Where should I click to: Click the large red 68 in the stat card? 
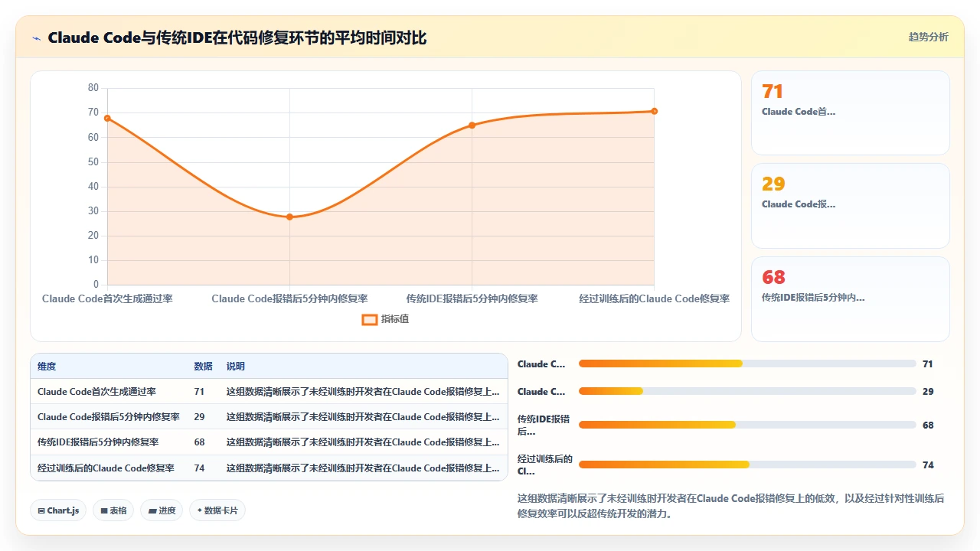773,278
